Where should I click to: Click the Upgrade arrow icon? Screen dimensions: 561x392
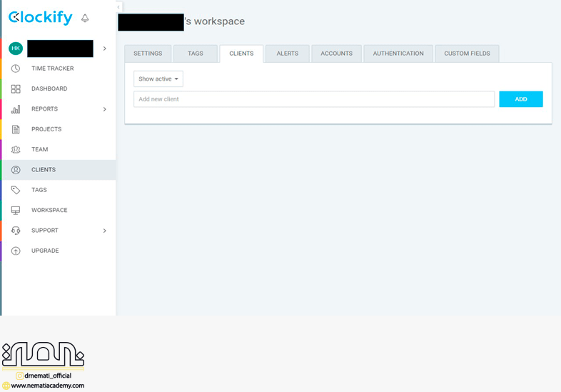[16, 251]
